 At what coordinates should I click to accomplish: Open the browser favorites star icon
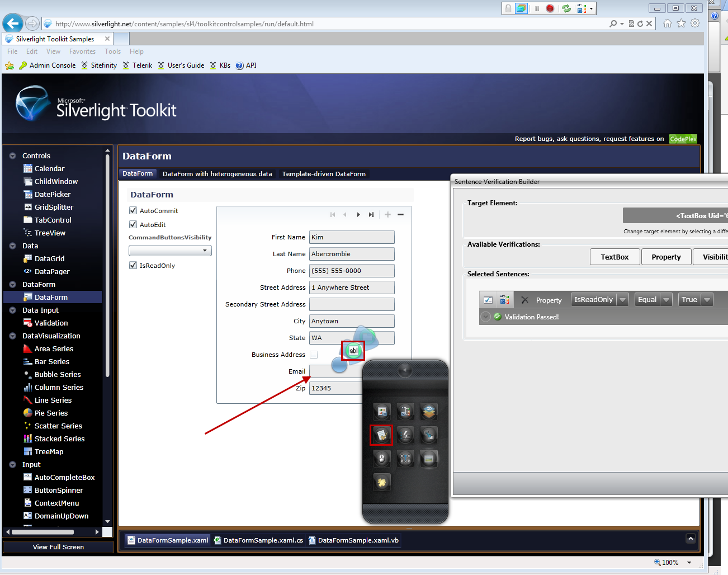(x=681, y=23)
